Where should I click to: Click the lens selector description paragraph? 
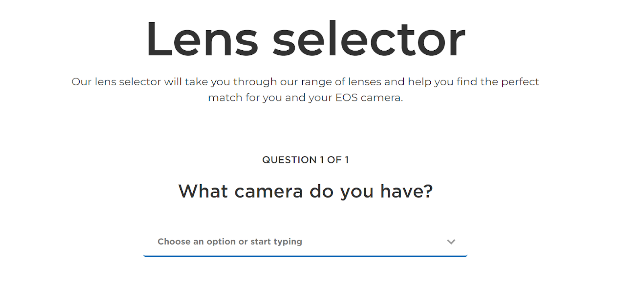pos(305,90)
